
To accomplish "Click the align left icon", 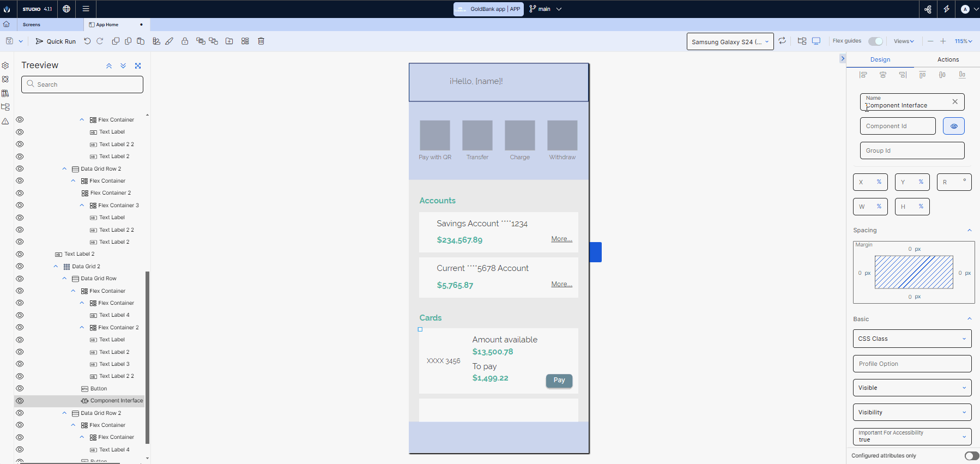I will (863, 75).
